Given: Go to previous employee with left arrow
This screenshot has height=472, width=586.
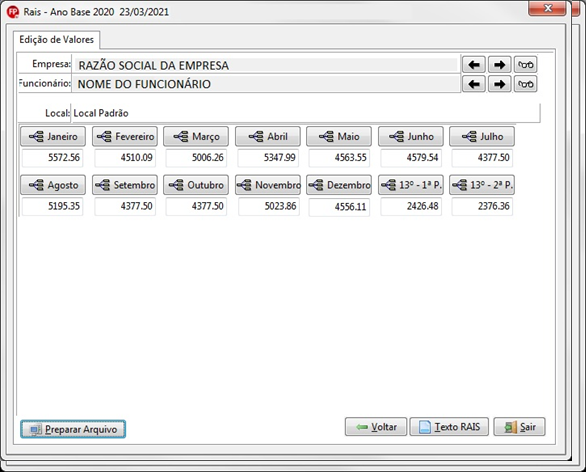Looking at the screenshot, I should 474,84.
